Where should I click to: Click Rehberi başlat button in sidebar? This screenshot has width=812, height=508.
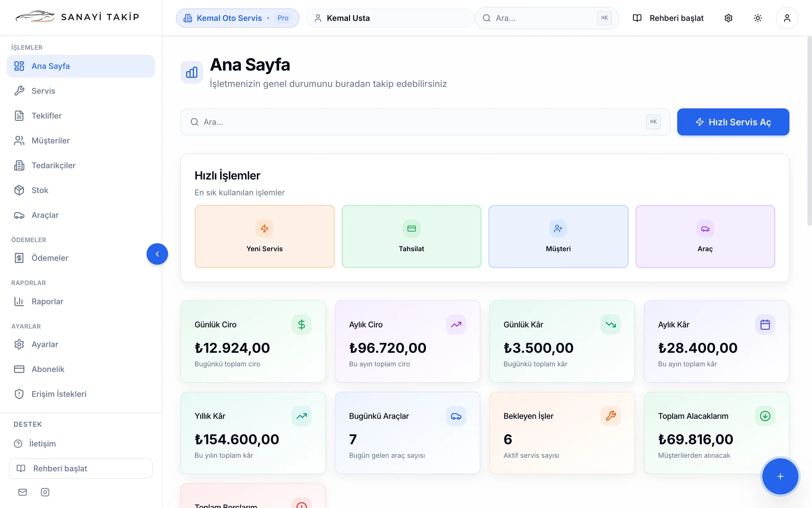coord(81,468)
